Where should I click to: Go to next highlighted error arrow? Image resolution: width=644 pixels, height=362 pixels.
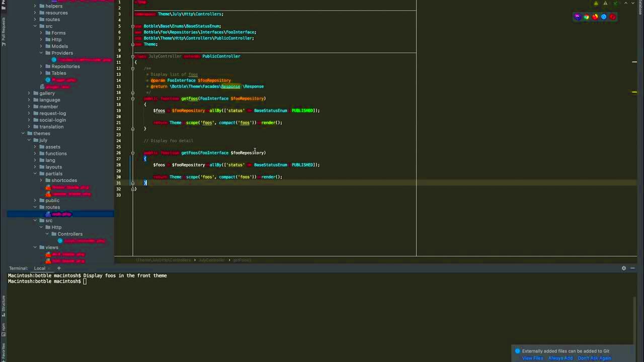tap(633, 3)
